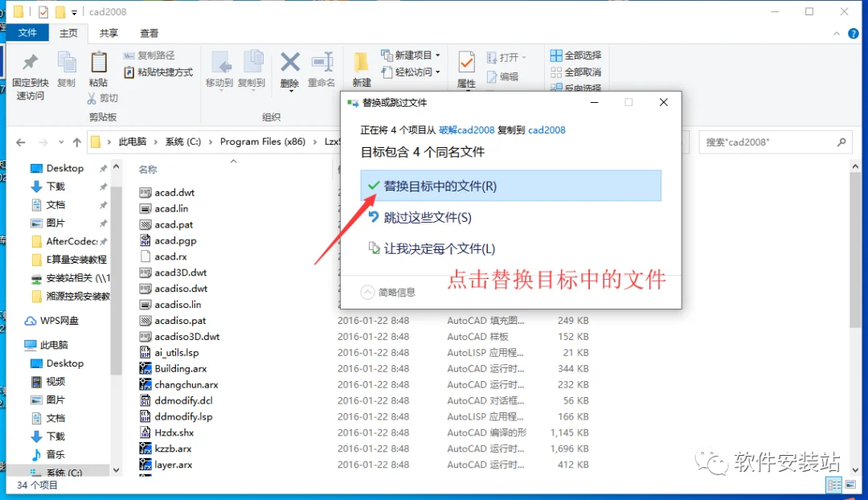Select WPS网盘 in the sidebar
Viewport: 868px width, 500px height.
(x=59, y=321)
